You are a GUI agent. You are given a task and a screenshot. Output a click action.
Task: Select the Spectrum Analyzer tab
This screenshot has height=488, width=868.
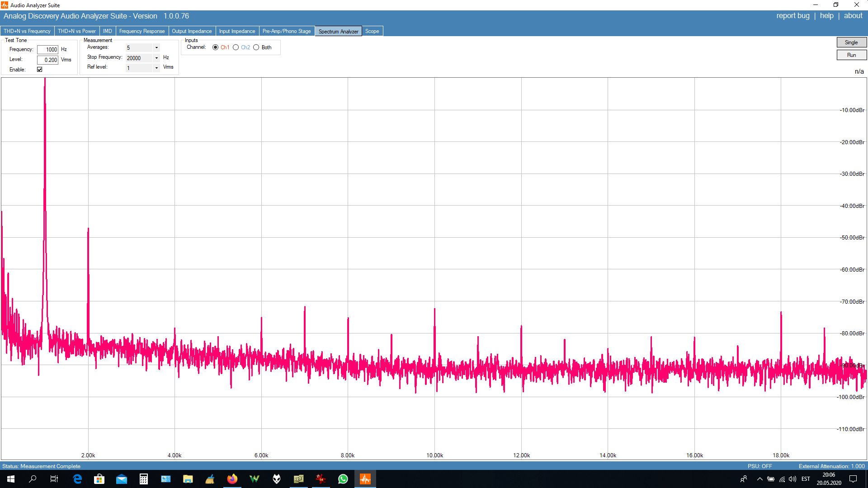pyautogui.click(x=338, y=31)
